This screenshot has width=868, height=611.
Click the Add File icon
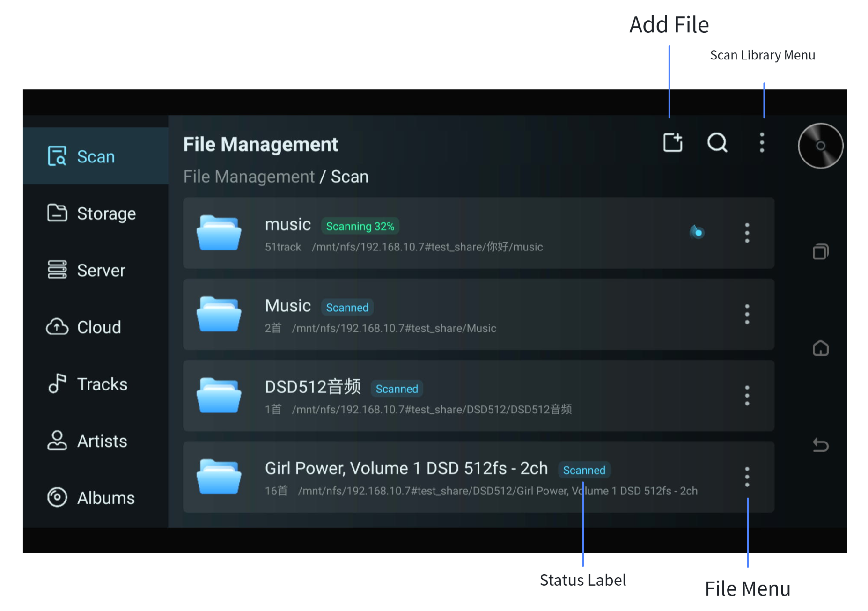tap(673, 142)
